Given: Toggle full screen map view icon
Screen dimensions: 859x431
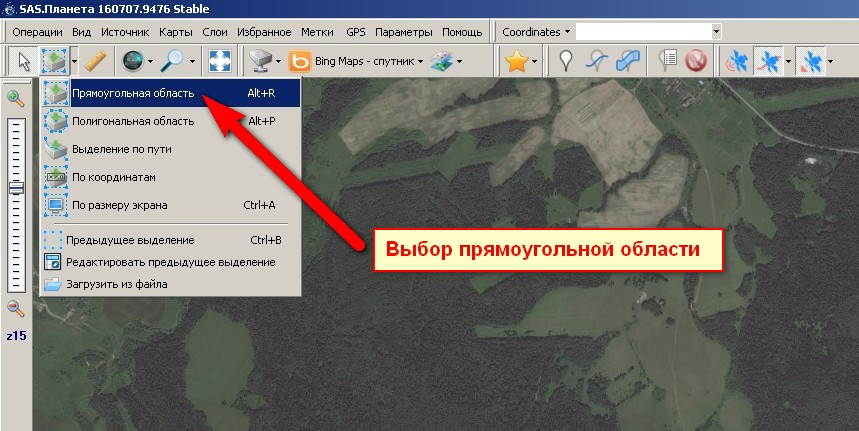Looking at the screenshot, I should pyautogui.click(x=220, y=62).
